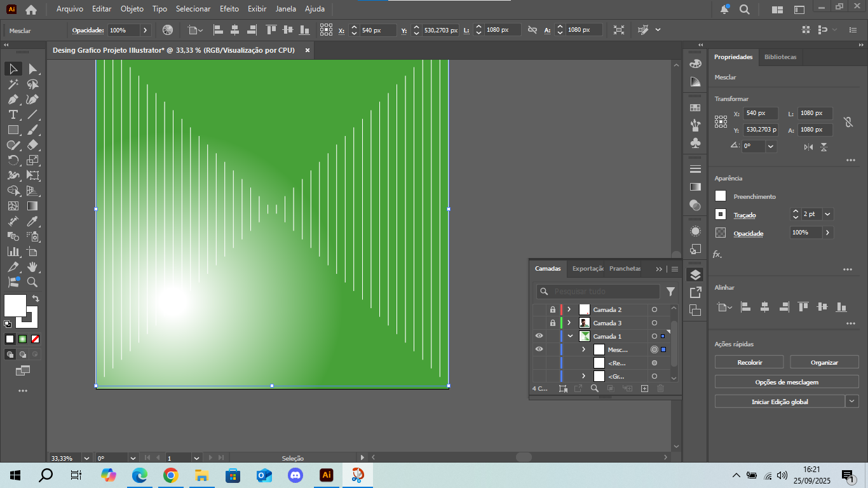The image size is (868, 488).
Task: Select the Paintbrush tool
Action: pos(33,130)
